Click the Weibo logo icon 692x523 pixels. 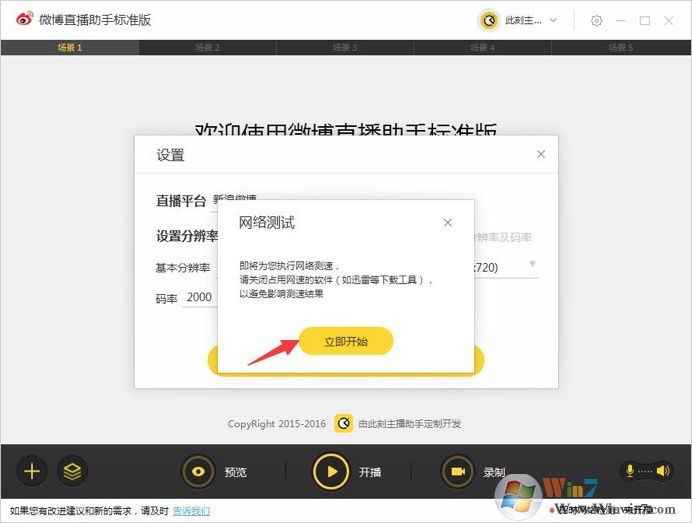click(24, 19)
